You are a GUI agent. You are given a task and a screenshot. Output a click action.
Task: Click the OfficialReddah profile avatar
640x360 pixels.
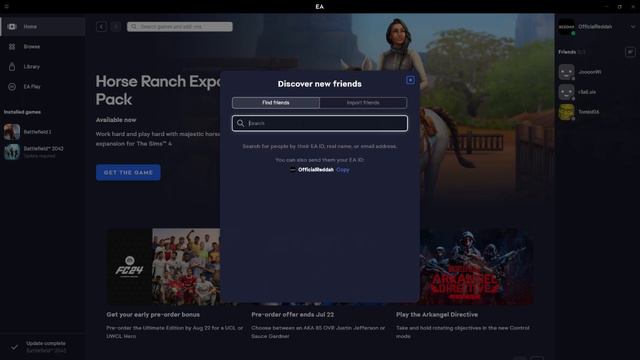(567, 27)
